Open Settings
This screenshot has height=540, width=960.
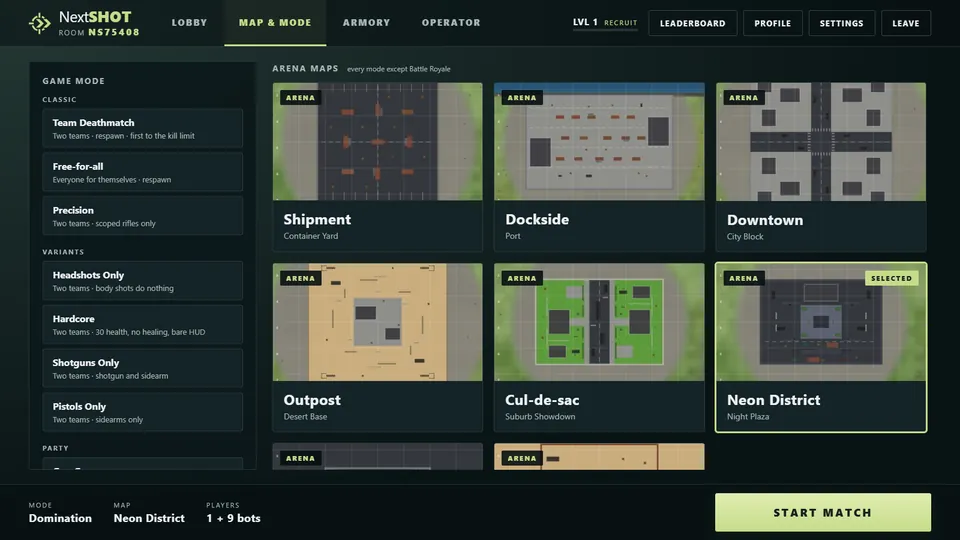pos(841,23)
